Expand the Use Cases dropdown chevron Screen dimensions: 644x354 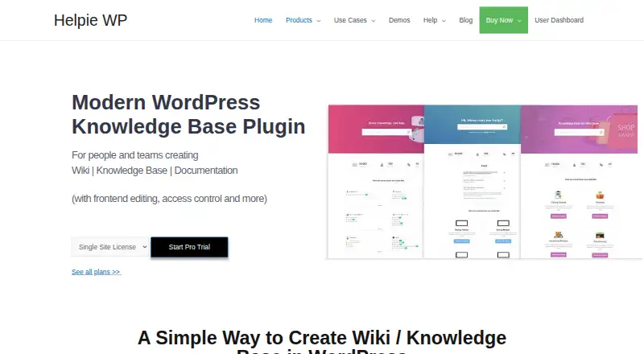click(x=374, y=21)
